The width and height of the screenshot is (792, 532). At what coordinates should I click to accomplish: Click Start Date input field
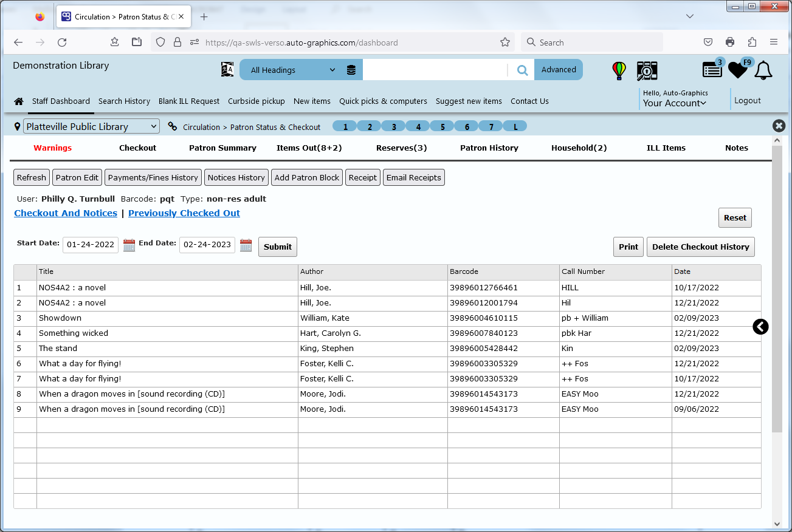[x=91, y=245]
